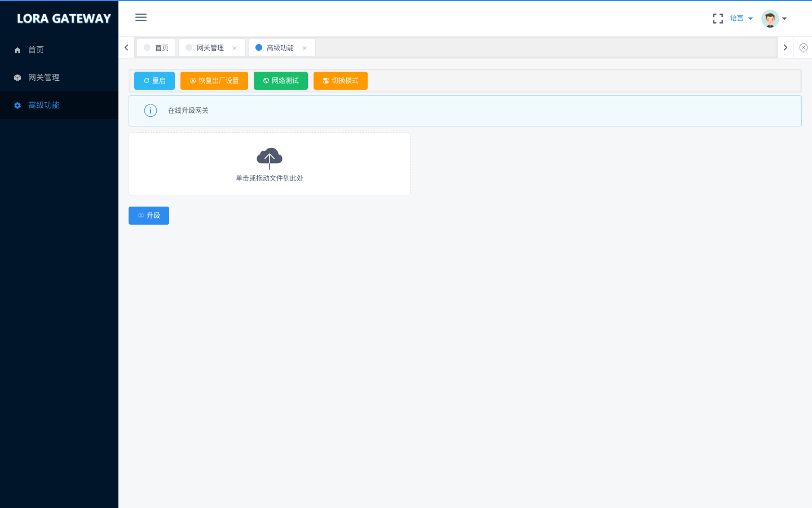
Task: Close the 高级功能 tab
Action: (304, 48)
